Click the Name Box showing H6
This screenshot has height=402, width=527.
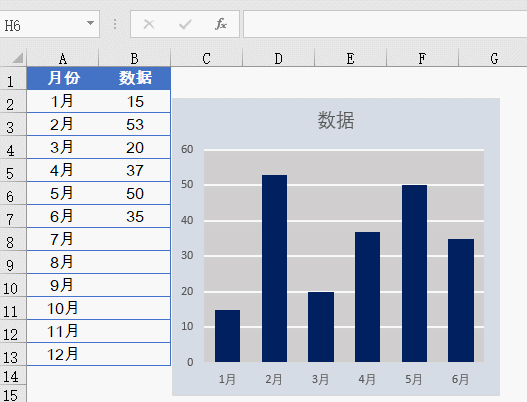[49, 24]
